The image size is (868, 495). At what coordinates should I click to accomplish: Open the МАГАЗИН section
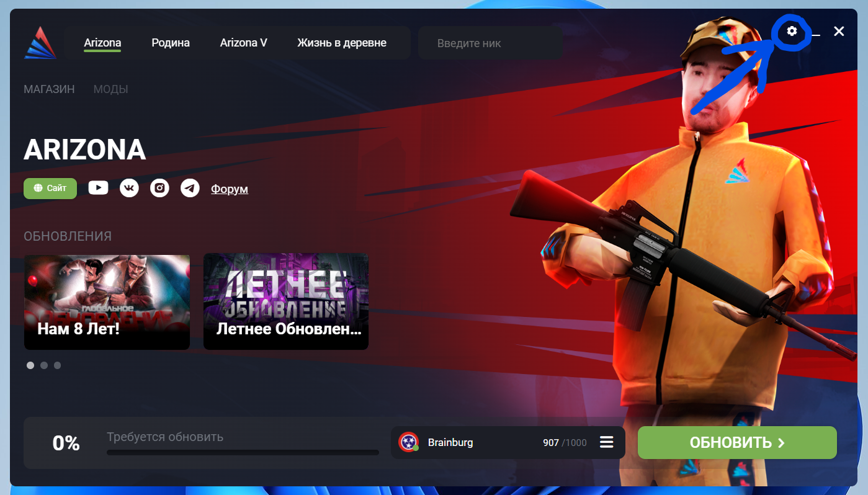[49, 89]
